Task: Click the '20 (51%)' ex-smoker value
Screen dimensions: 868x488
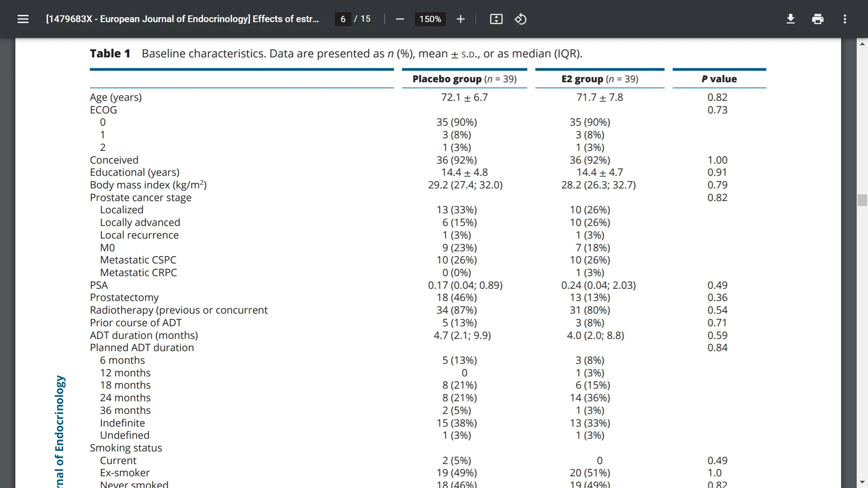Action: [590, 473]
